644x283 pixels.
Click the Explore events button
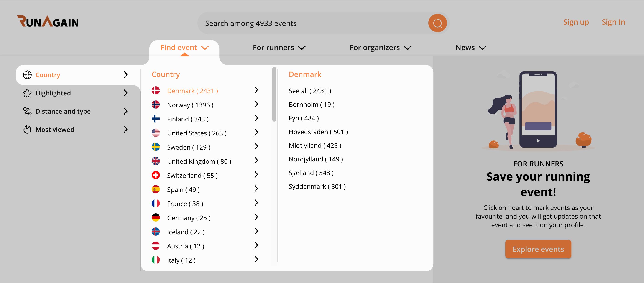tap(538, 249)
